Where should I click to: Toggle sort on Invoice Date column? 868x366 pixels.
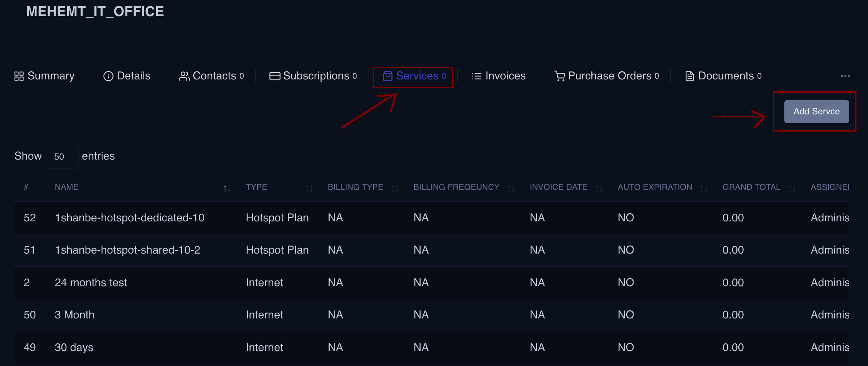(x=599, y=188)
